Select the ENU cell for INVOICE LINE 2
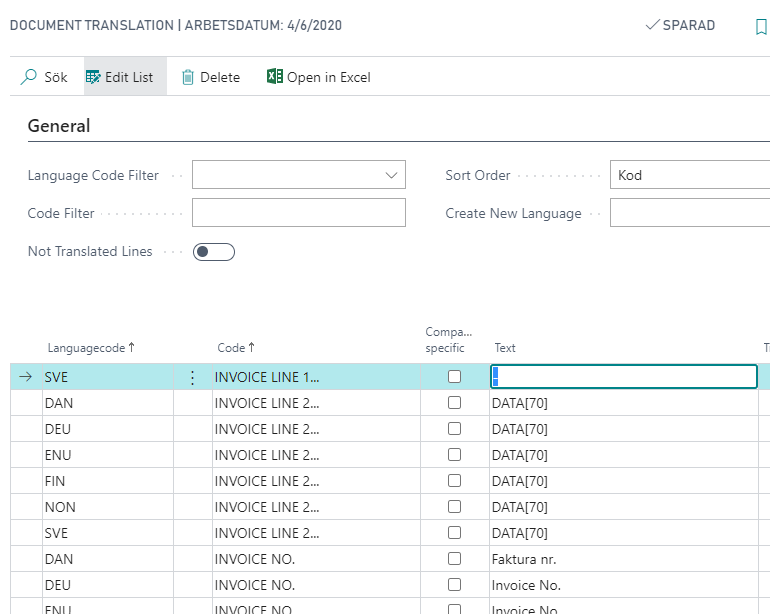The image size is (770, 614). pos(108,455)
